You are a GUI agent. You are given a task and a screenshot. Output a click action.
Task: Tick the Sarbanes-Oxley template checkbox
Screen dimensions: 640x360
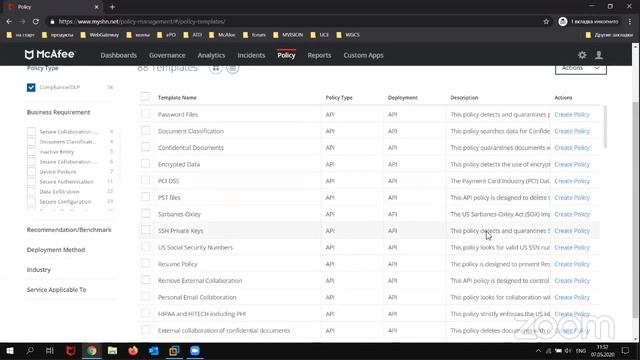pos(145,213)
